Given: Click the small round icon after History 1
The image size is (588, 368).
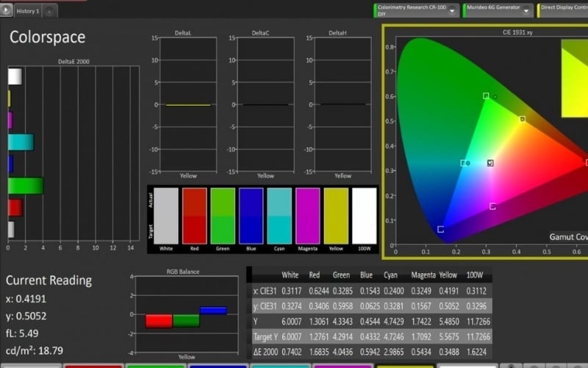Looking at the screenshot, I should 49,11.
